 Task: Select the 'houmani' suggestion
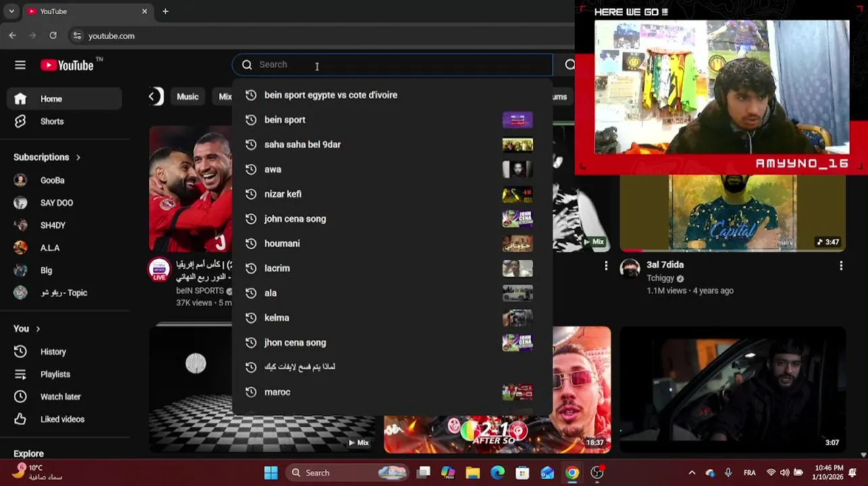[x=392, y=244]
